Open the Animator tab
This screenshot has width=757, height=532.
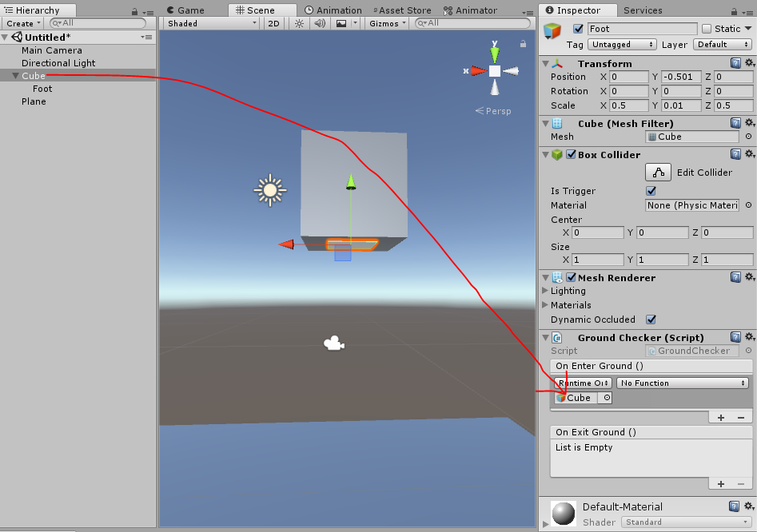click(x=470, y=10)
